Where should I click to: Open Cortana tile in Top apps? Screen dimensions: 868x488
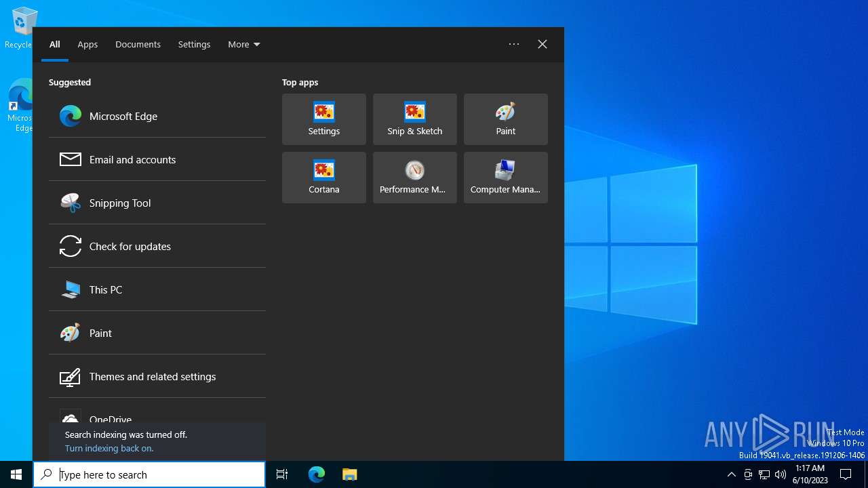click(324, 178)
